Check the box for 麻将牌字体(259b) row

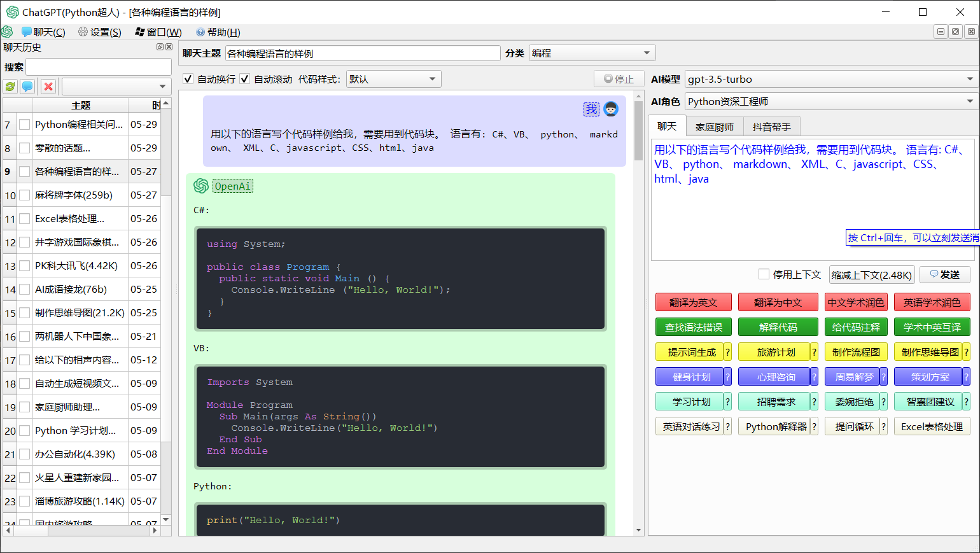point(24,195)
